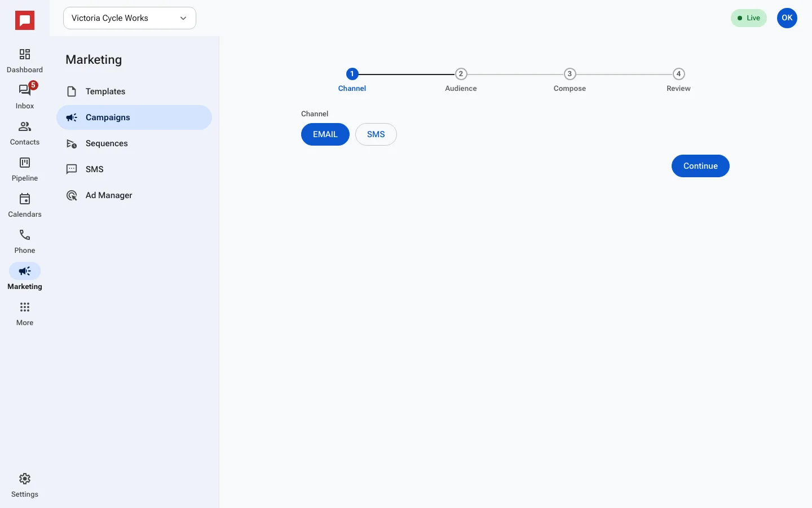
Task: Jump to step 4 Review
Action: pyautogui.click(x=678, y=80)
